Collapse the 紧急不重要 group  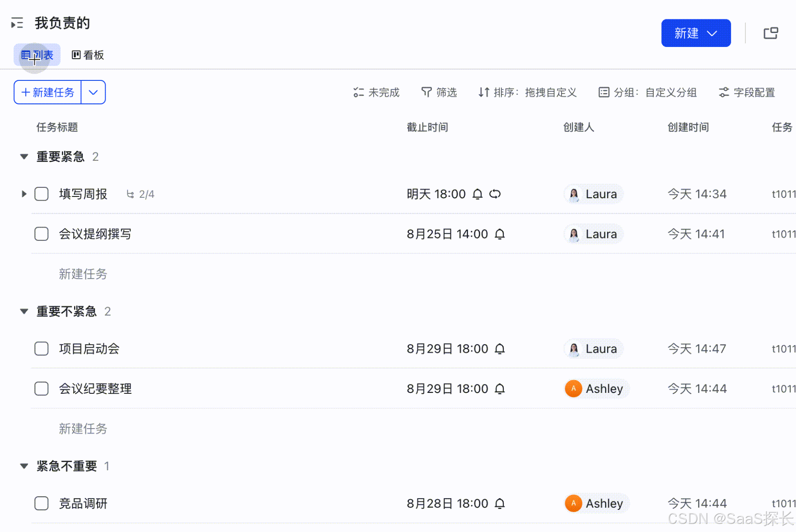[24, 466]
